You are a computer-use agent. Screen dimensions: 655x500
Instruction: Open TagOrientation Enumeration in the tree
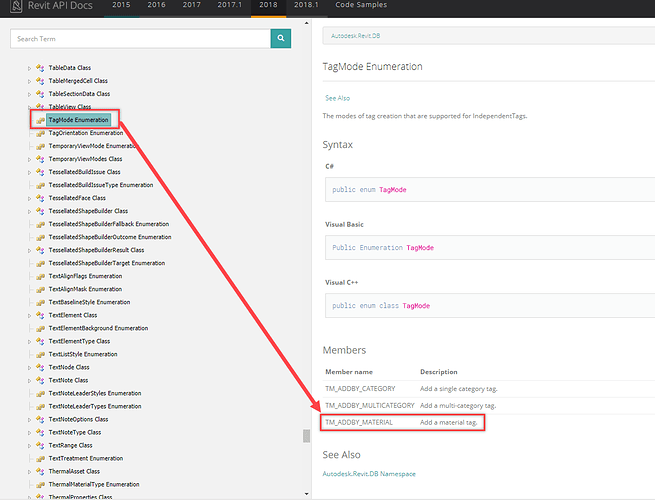click(86, 133)
